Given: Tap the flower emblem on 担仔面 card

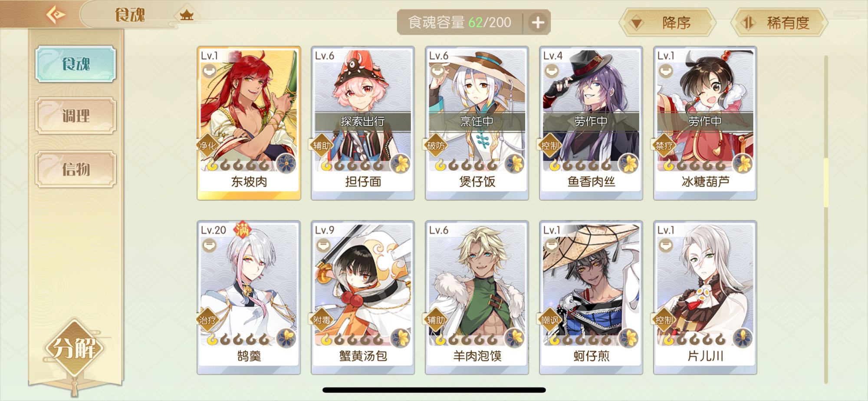Looking at the screenshot, I should 400,163.
